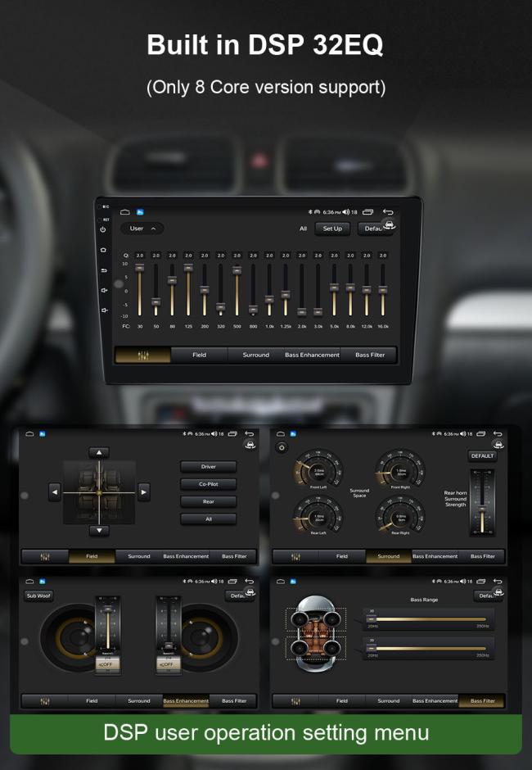
Task: Tap the home icon on the top equalizer screen
Action: 125,212
